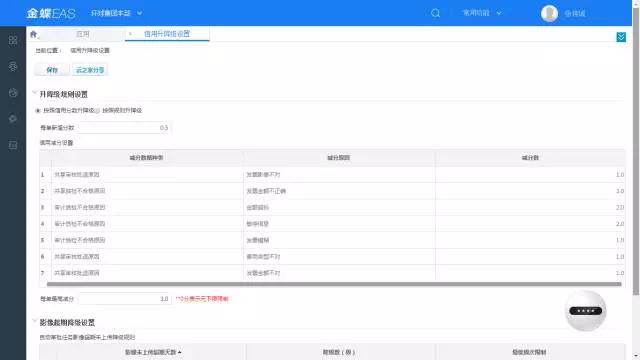Select 按照信用分数升降级 radio button
Image resolution: width=640 pixels, height=360 pixels.
[x=38, y=111]
